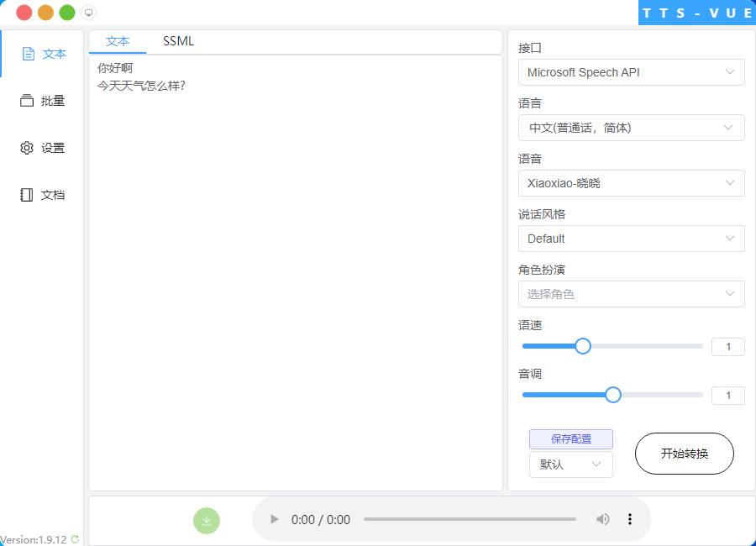
Task: Click the red close window button
Action: 24,13
